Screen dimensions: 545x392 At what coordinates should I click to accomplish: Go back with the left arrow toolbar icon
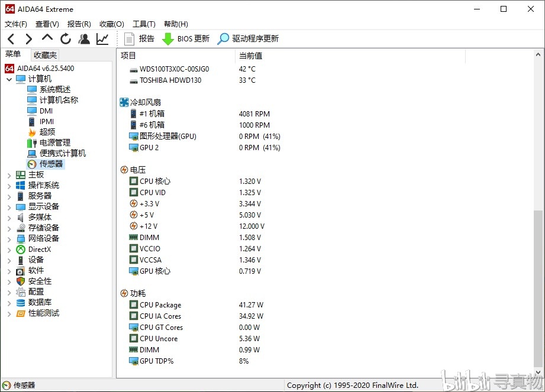point(11,39)
